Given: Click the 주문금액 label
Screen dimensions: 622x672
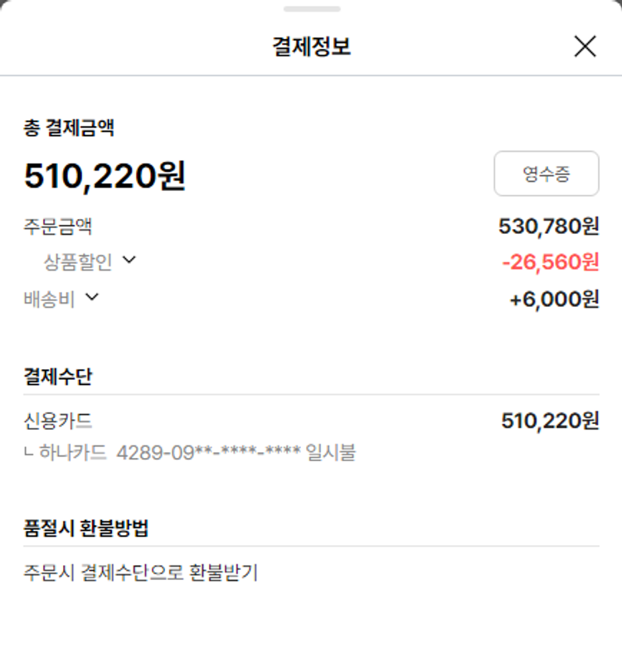Looking at the screenshot, I should click(x=58, y=226).
